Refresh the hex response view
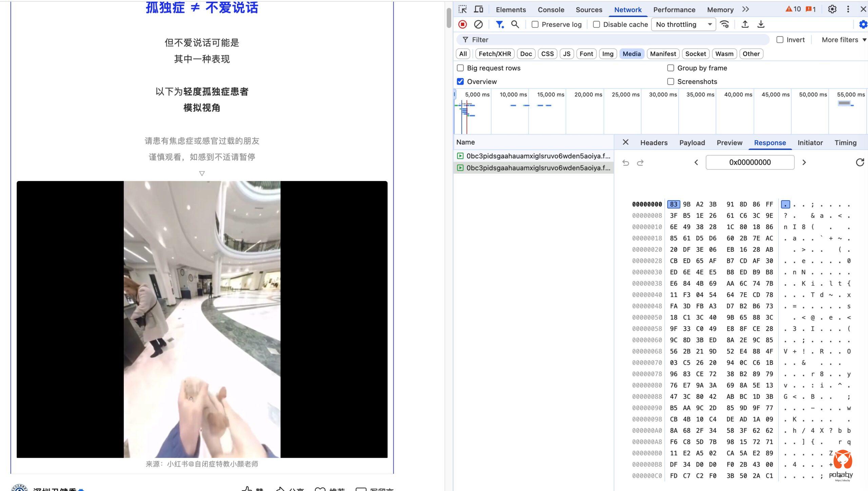The image size is (868, 491). [x=860, y=162]
